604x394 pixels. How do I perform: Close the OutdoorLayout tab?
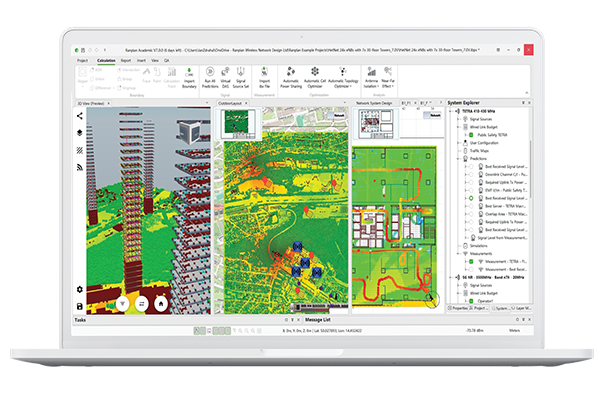(247, 103)
